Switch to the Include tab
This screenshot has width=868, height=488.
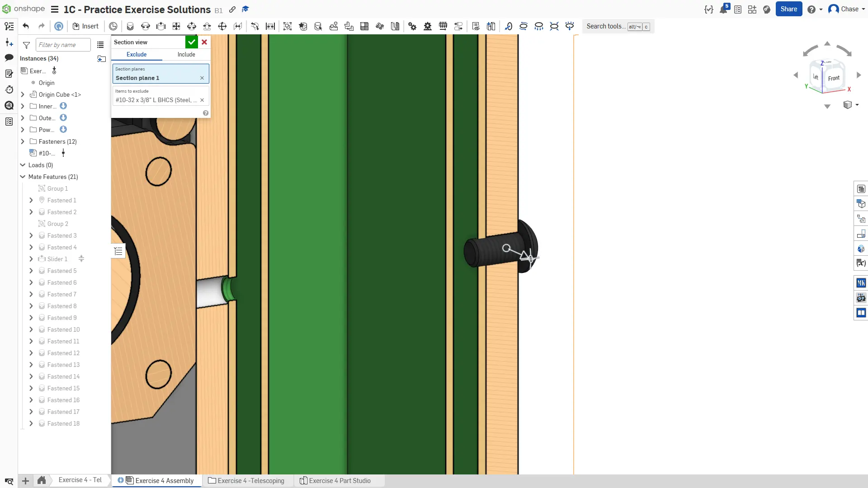coord(186,54)
